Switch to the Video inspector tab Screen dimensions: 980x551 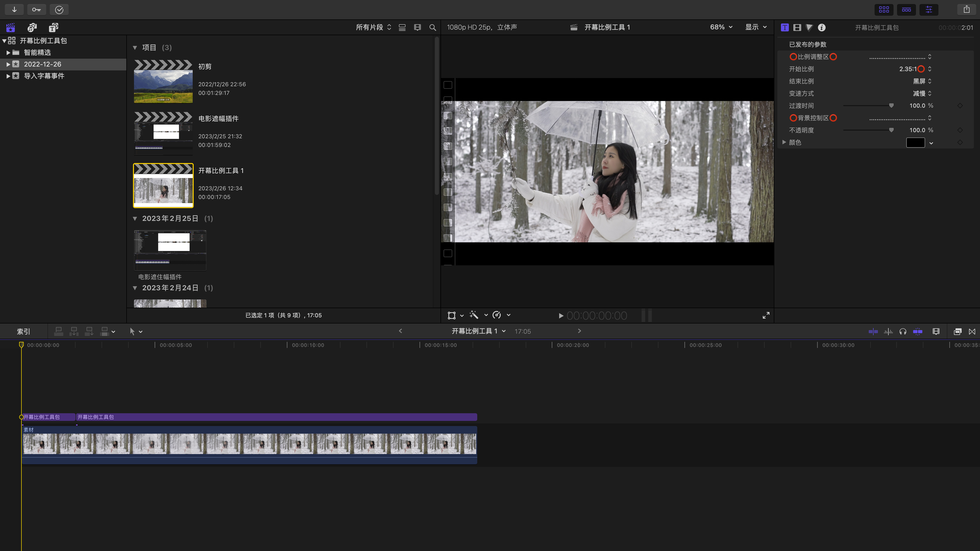tap(797, 27)
